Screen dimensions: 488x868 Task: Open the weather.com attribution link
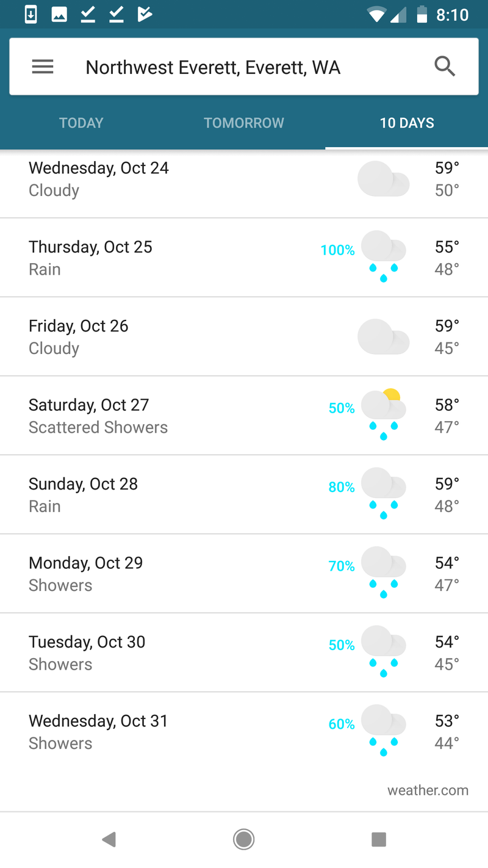click(x=428, y=790)
